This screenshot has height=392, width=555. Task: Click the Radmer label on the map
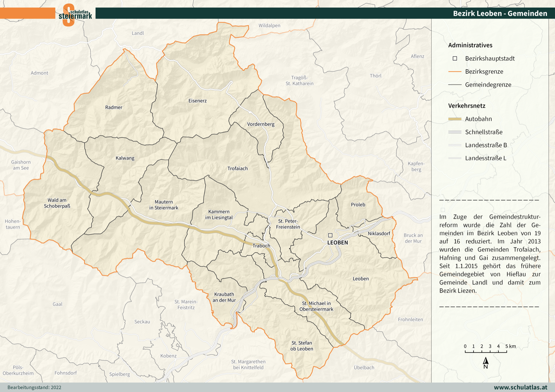click(x=114, y=107)
